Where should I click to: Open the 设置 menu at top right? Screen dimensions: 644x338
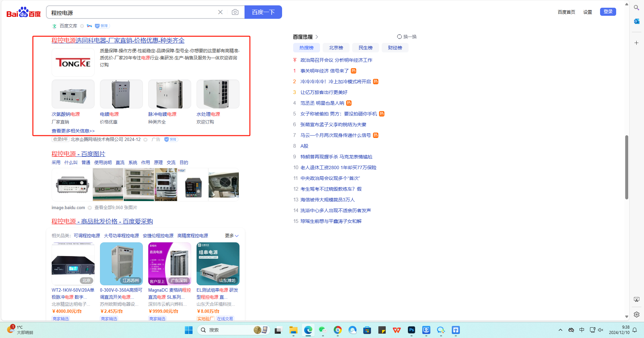click(x=588, y=12)
